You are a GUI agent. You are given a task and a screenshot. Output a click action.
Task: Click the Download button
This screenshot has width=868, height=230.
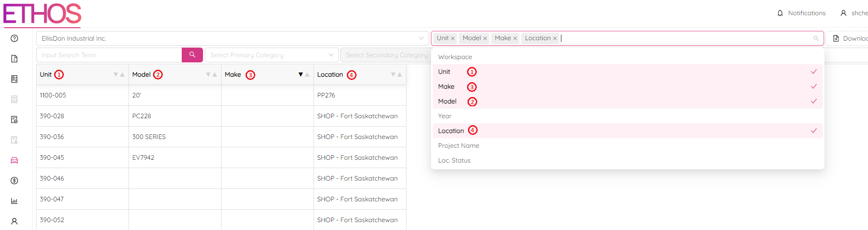coord(850,38)
